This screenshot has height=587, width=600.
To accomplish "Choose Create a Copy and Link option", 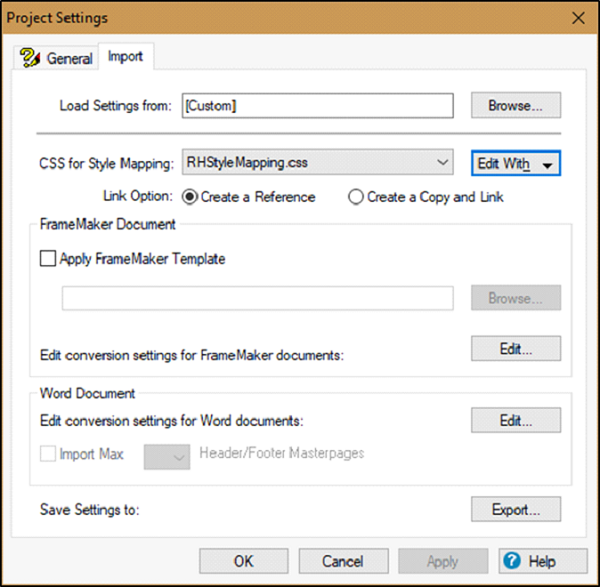I will [x=355, y=197].
